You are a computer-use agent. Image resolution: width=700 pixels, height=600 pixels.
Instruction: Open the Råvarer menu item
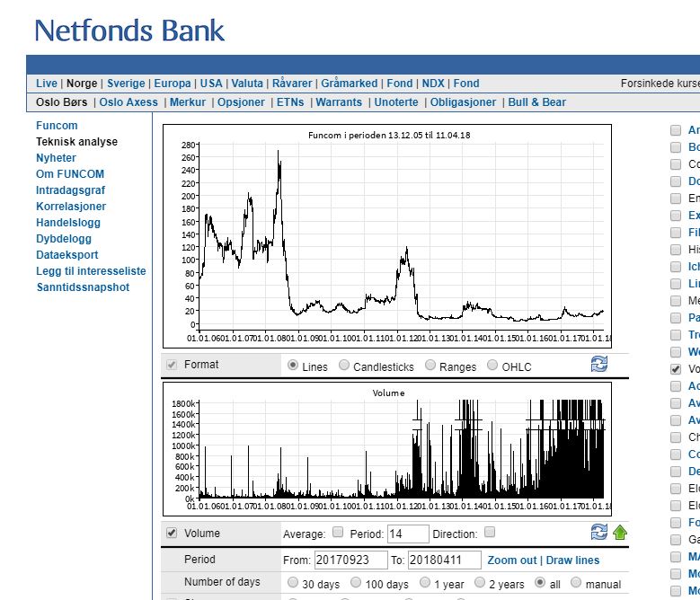click(x=292, y=84)
